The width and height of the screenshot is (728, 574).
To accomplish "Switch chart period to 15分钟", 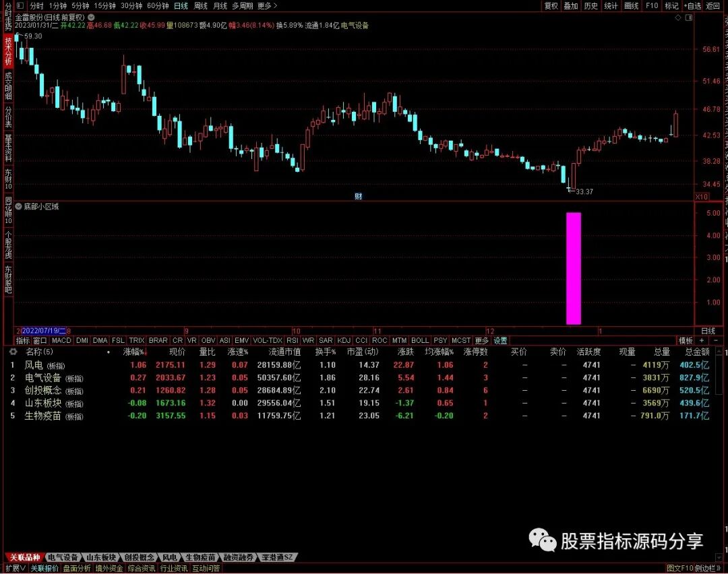I will pyautogui.click(x=104, y=5).
